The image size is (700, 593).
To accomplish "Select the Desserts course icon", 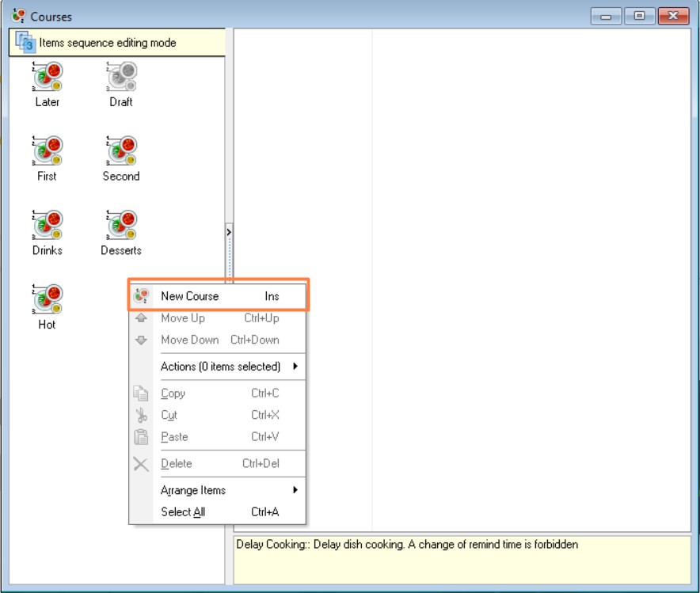I will pyautogui.click(x=121, y=226).
